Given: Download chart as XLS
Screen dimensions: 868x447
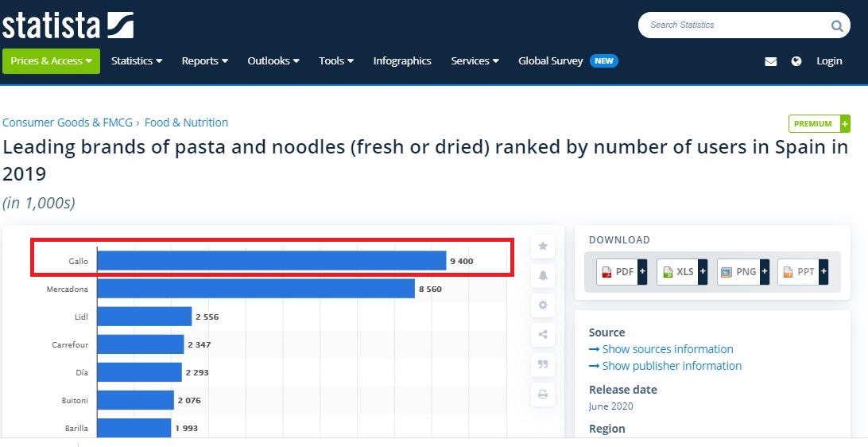Looking at the screenshot, I should pos(682,271).
